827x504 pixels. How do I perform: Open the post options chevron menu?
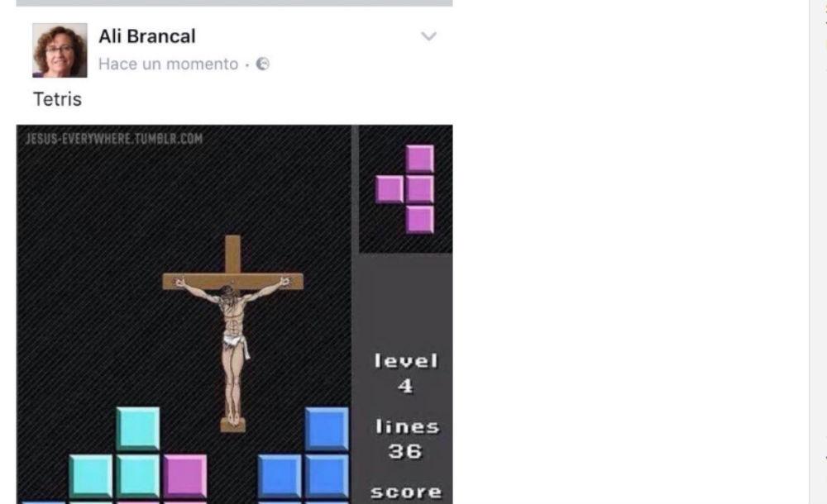[x=428, y=36]
